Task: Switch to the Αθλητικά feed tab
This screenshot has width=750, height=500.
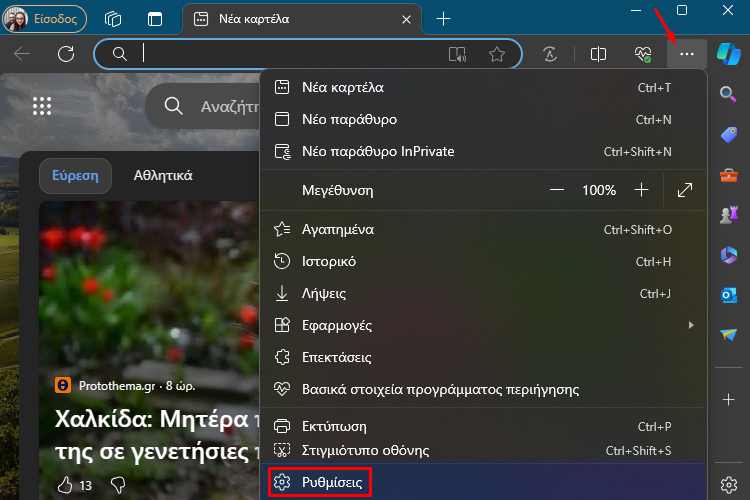Action: click(163, 176)
